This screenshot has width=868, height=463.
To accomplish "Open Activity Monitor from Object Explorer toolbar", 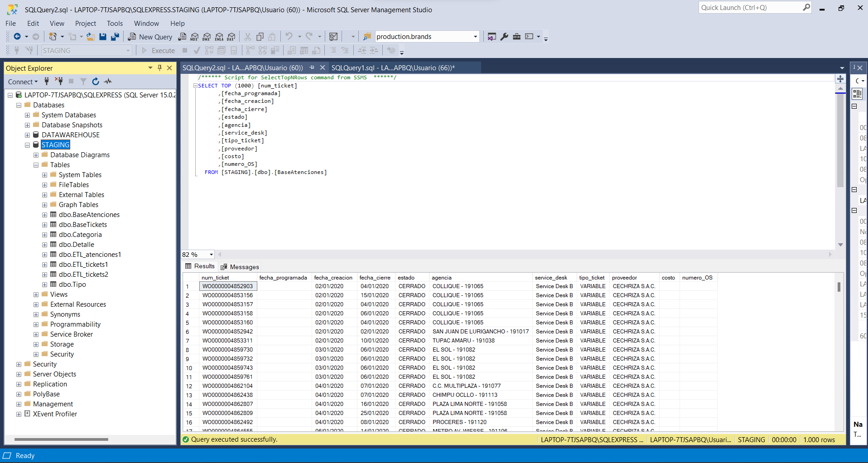I will [x=108, y=82].
